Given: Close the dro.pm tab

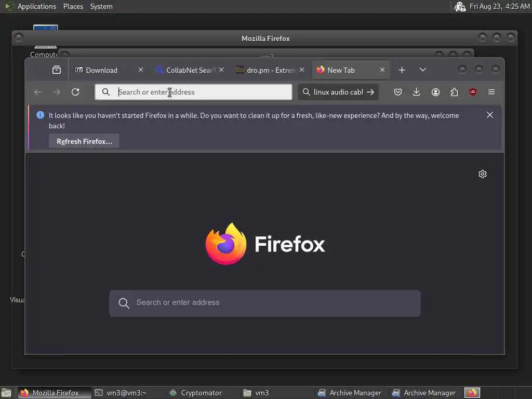Looking at the screenshot, I should (302, 70).
